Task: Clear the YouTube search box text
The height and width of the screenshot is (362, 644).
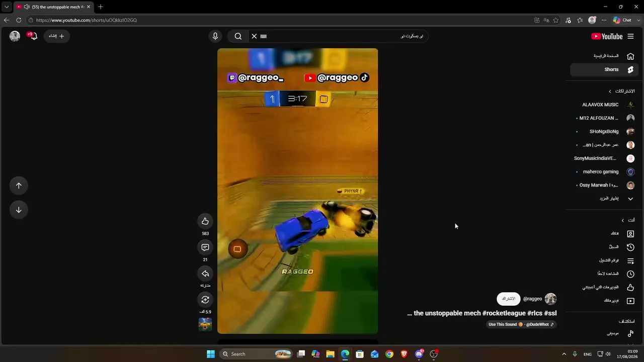Action: pos(254,36)
